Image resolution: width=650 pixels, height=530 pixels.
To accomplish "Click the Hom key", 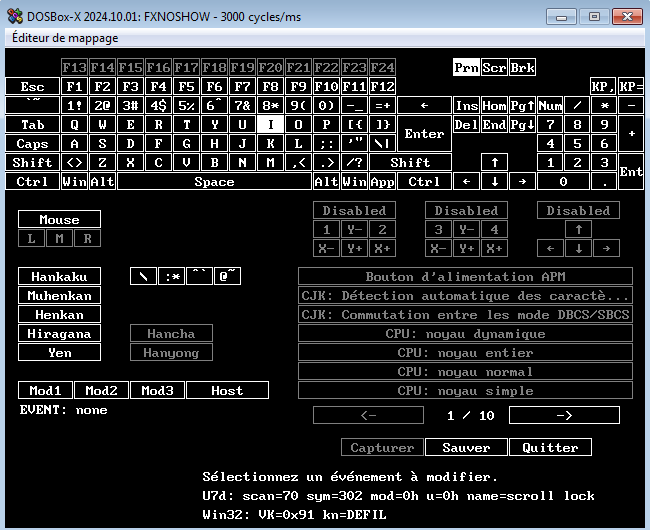I will [495, 106].
